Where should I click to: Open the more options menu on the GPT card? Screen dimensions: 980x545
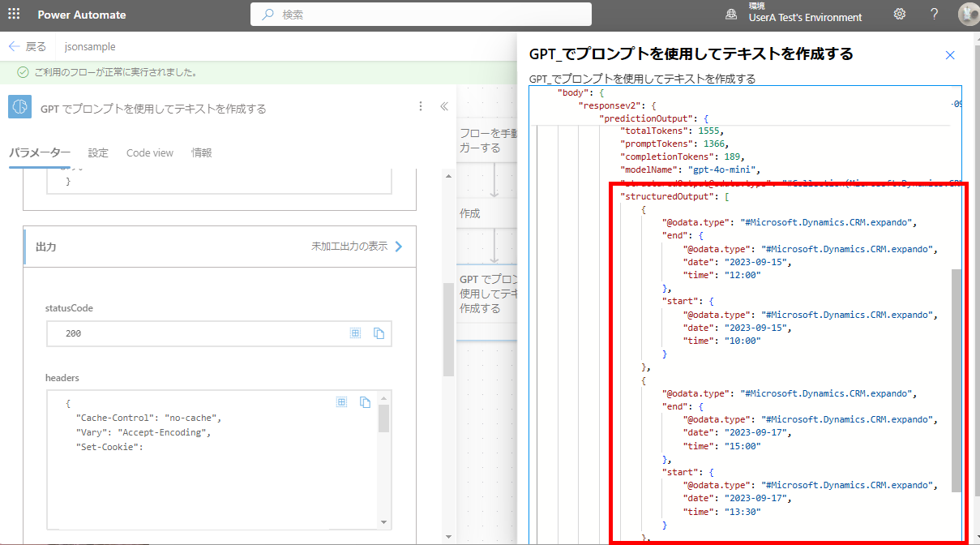point(420,105)
